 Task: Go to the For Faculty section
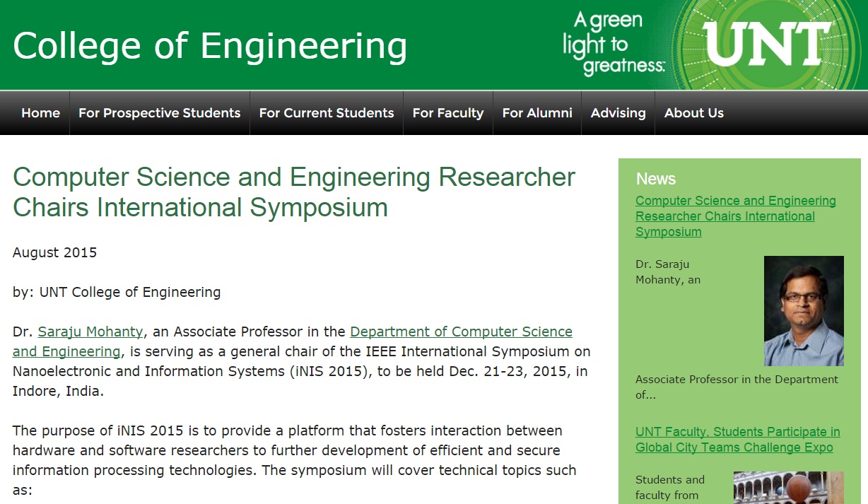[448, 113]
